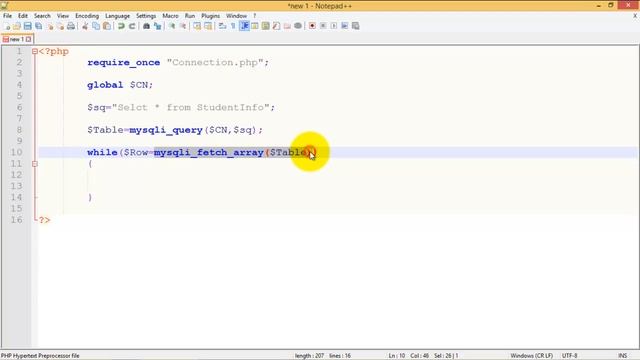Cut the selection with the scissors icon
The image size is (640, 360).
click(85, 26)
